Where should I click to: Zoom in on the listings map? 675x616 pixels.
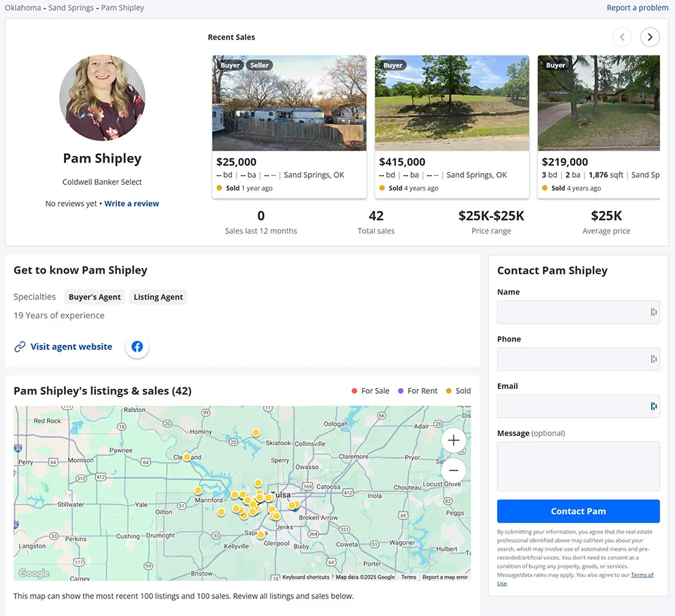(x=454, y=440)
